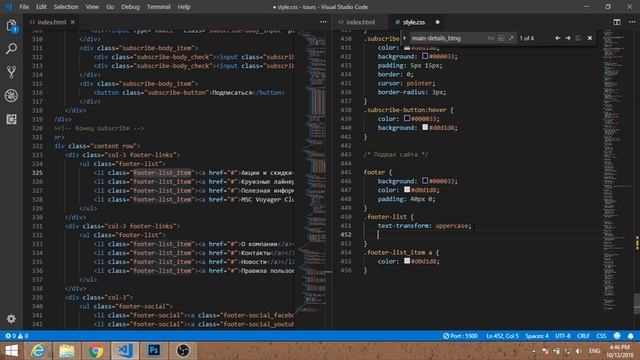
Task: Close the find widget
Action: 590,38
